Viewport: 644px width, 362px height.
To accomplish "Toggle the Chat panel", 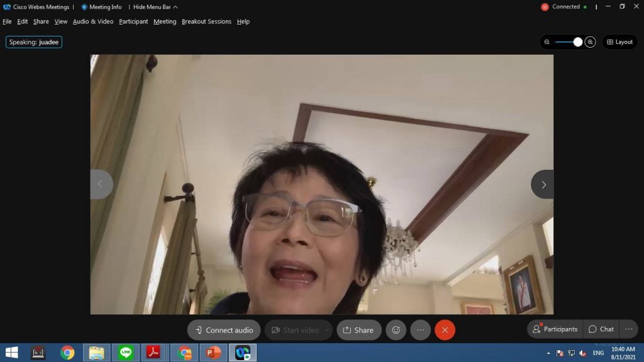I will [x=601, y=329].
